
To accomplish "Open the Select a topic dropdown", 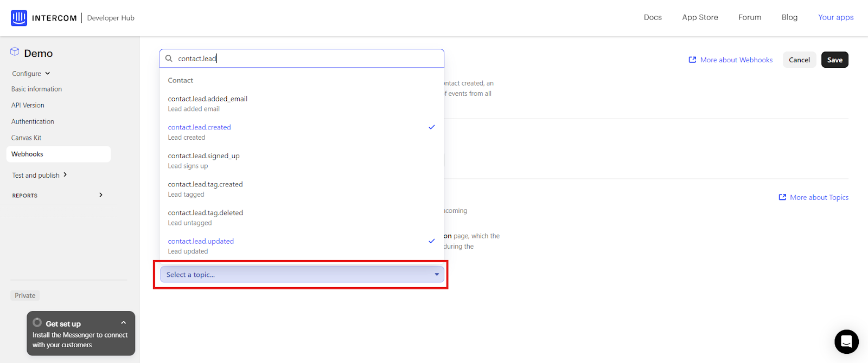I will tap(302, 275).
